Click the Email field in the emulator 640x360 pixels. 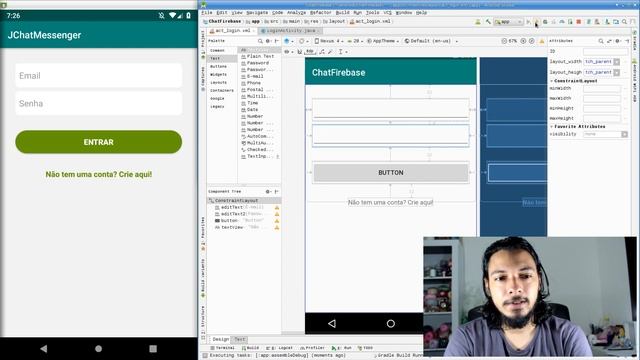pyautogui.click(x=98, y=76)
